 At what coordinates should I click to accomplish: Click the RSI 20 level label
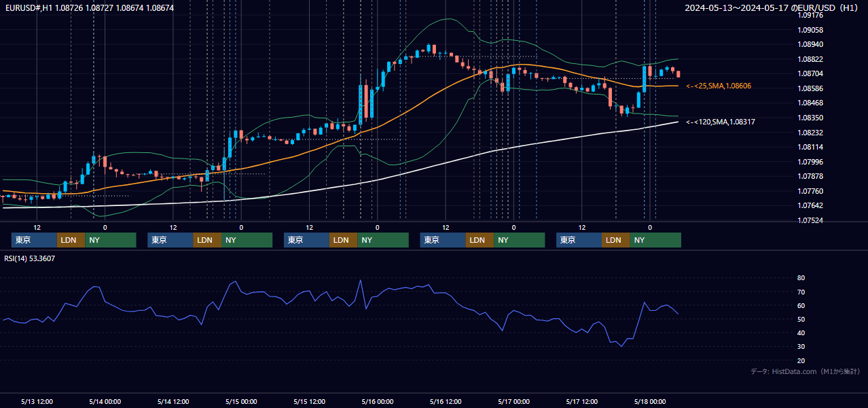(x=801, y=360)
